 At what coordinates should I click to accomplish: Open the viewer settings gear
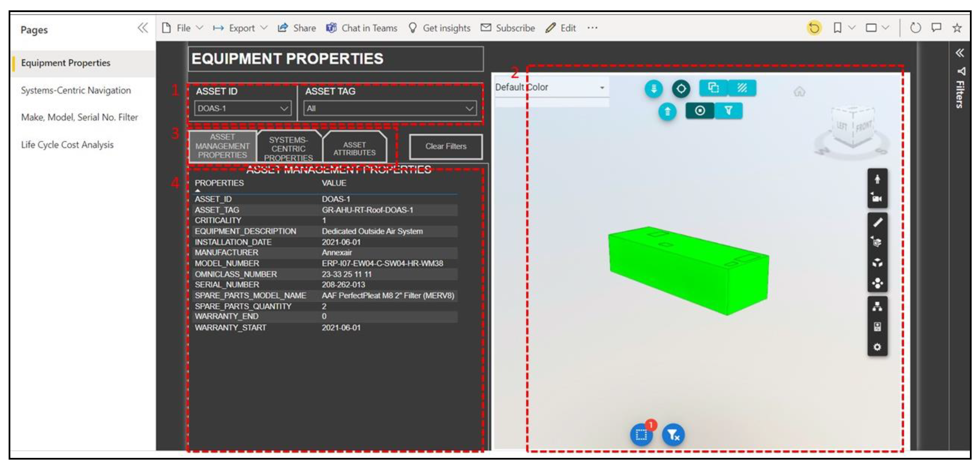877,347
